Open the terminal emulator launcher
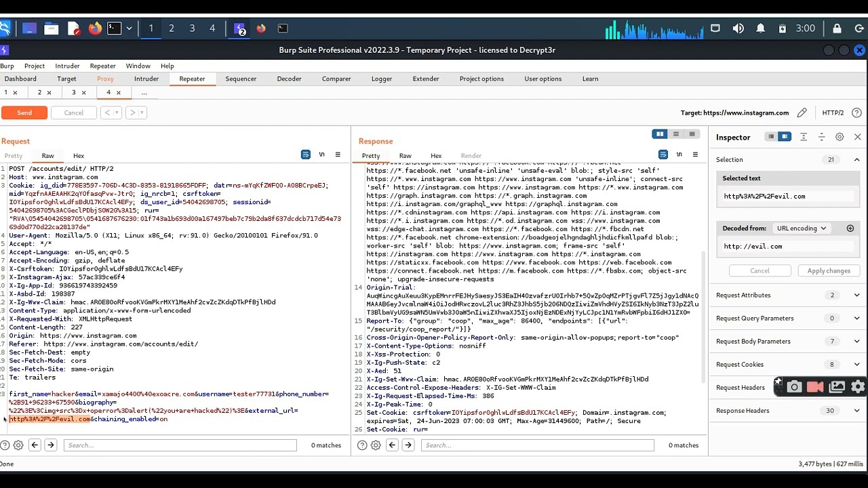Viewport: 868px width, 488px height. (114, 28)
